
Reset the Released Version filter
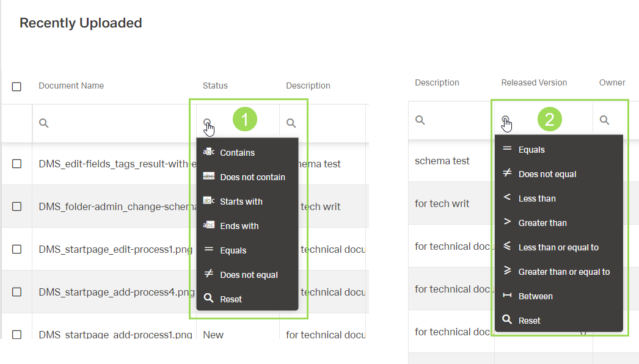pyautogui.click(x=529, y=321)
